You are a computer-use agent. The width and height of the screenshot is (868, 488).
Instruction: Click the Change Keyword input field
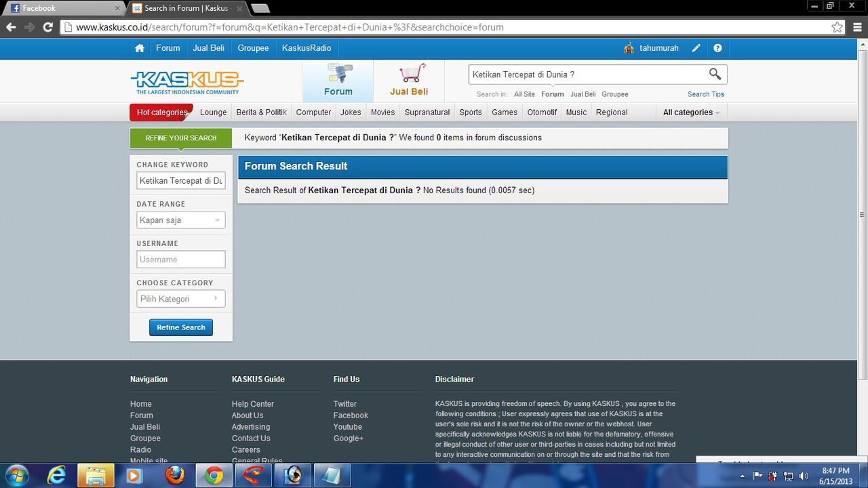pos(181,181)
